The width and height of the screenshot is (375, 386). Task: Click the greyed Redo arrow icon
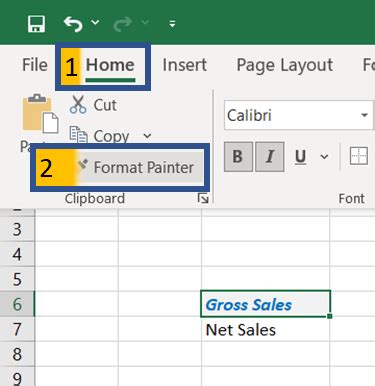coord(123,25)
